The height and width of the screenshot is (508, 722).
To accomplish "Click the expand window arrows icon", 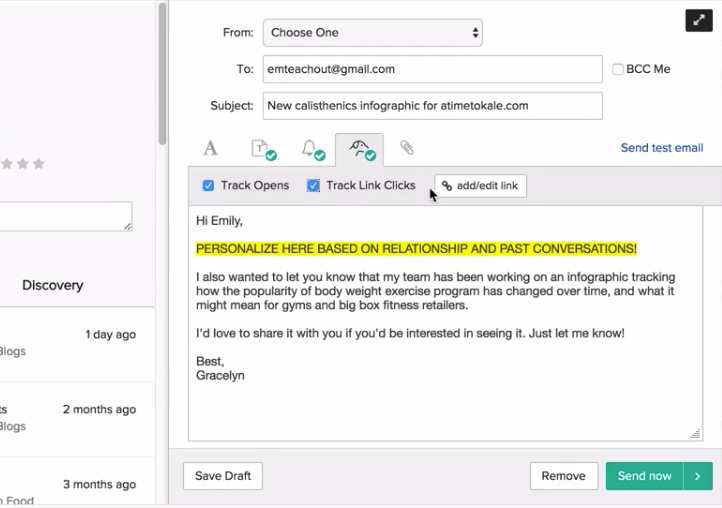I will click(x=698, y=20).
